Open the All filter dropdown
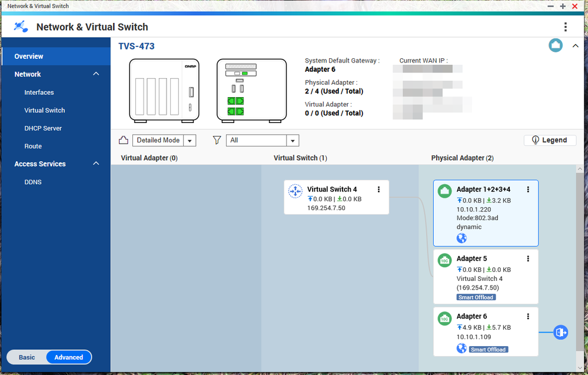The width and height of the screenshot is (588, 375). [263, 140]
